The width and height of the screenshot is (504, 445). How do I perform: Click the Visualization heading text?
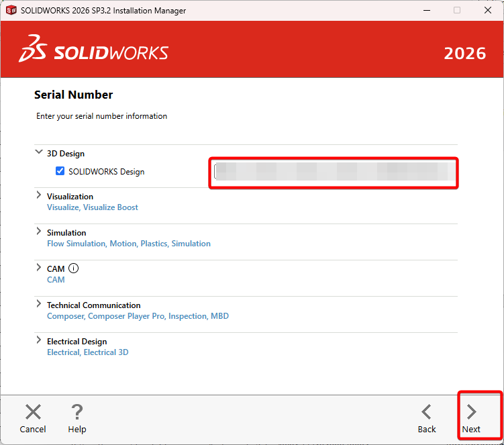tap(70, 197)
